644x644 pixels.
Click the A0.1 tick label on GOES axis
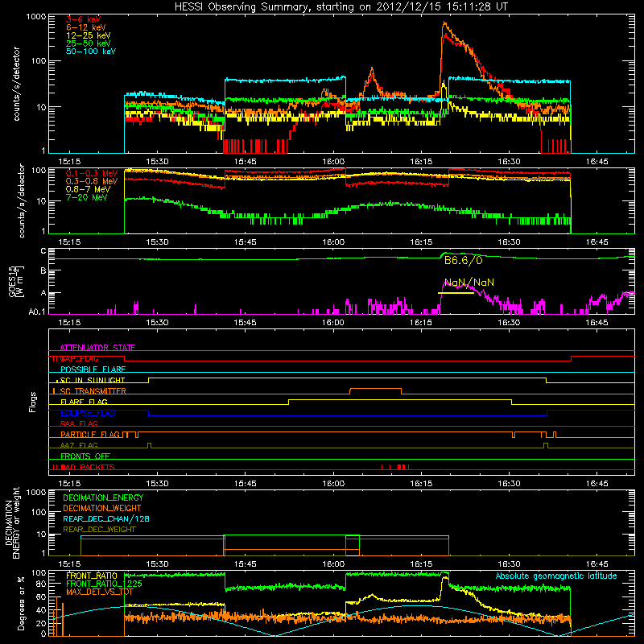pos(37,312)
